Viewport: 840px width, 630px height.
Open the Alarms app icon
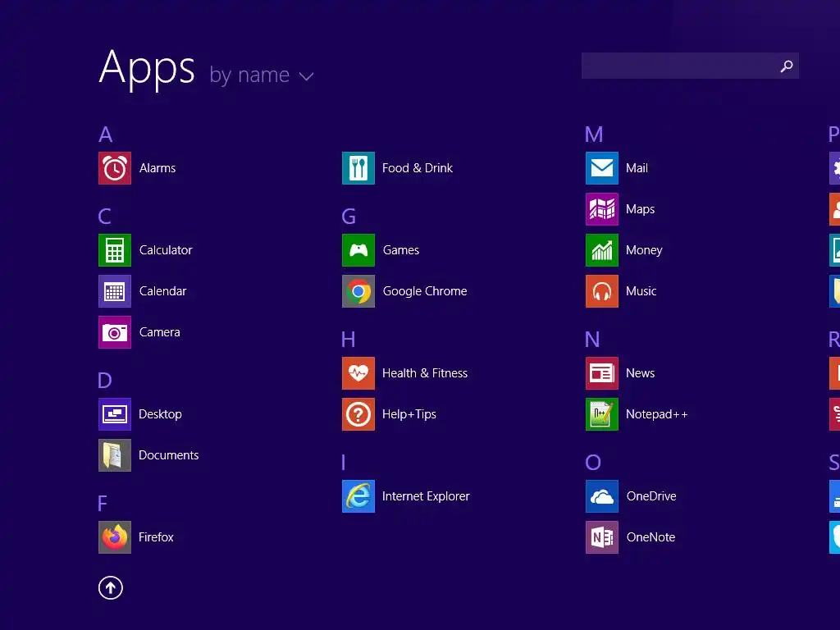(115, 168)
